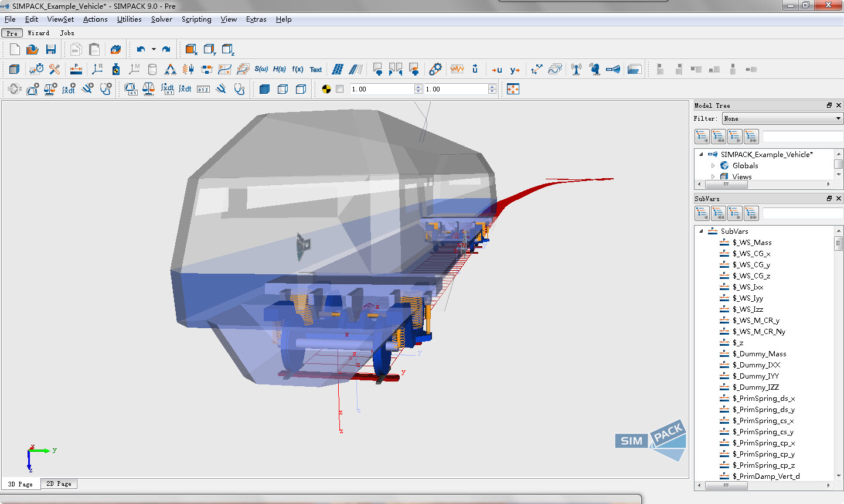This screenshot has width=844, height=504.
Task: Set view along the y axis
Action: coord(210,50)
